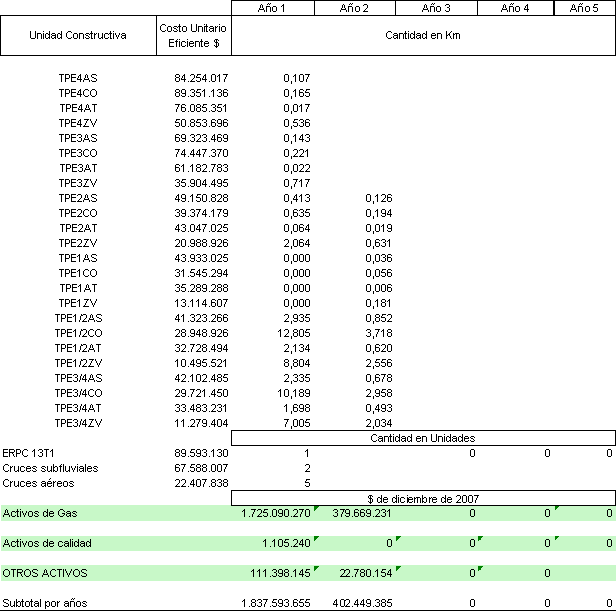
Task: Click the Año 1 column header
Action: pyautogui.click(x=273, y=8)
